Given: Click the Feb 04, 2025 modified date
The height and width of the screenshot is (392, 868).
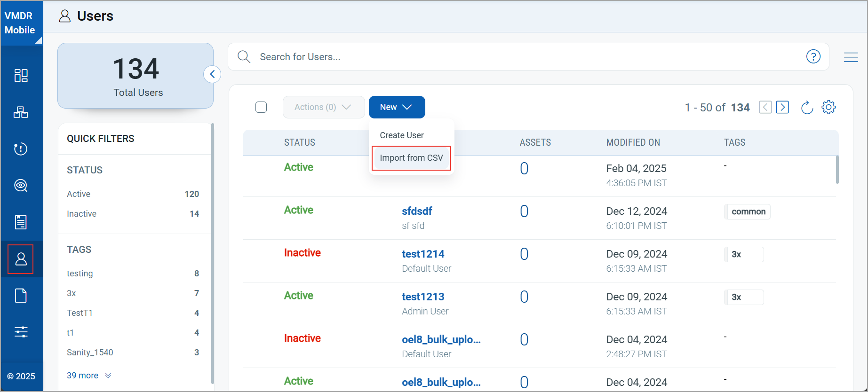Looking at the screenshot, I should point(636,168).
